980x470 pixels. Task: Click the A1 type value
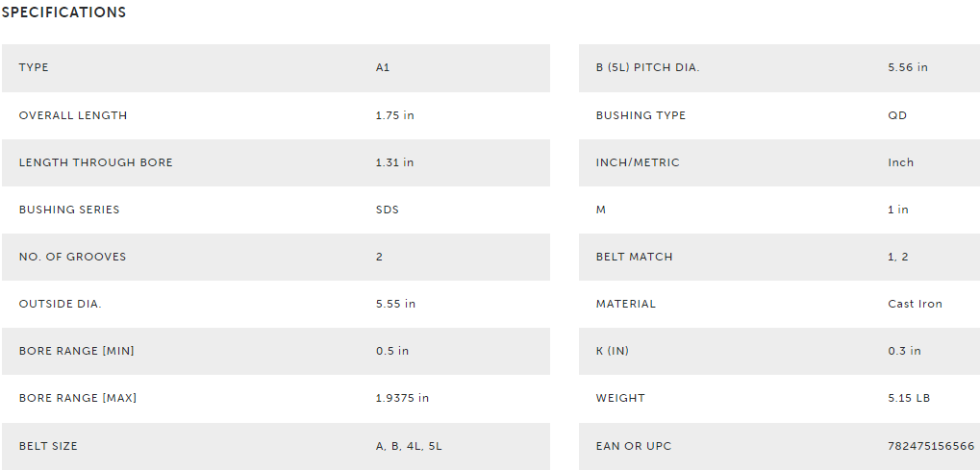pos(383,67)
